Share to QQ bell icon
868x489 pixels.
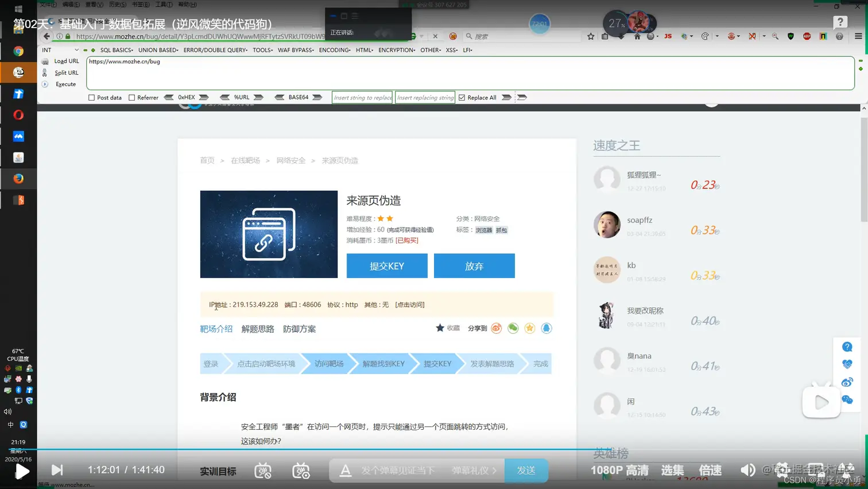pyautogui.click(x=547, y=328)
